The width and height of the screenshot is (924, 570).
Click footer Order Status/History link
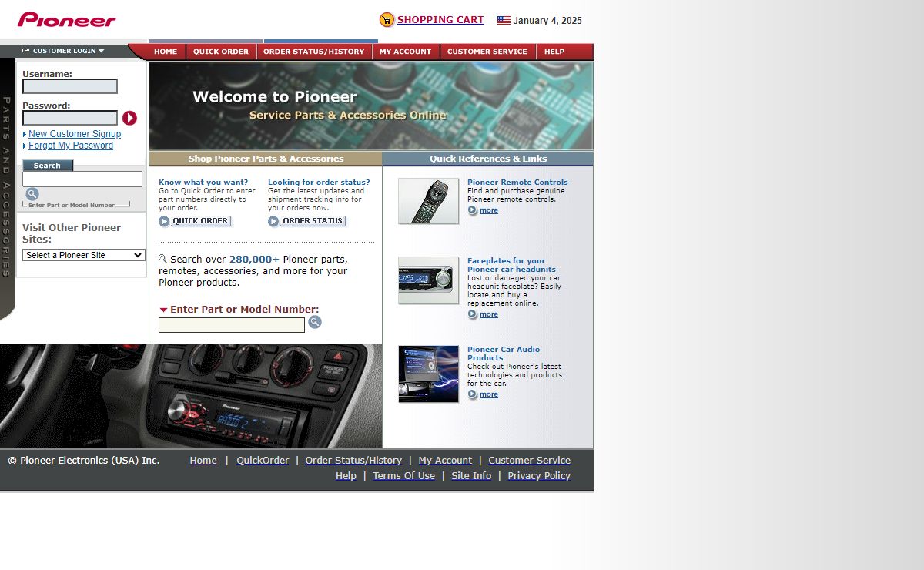click(353, 461)
